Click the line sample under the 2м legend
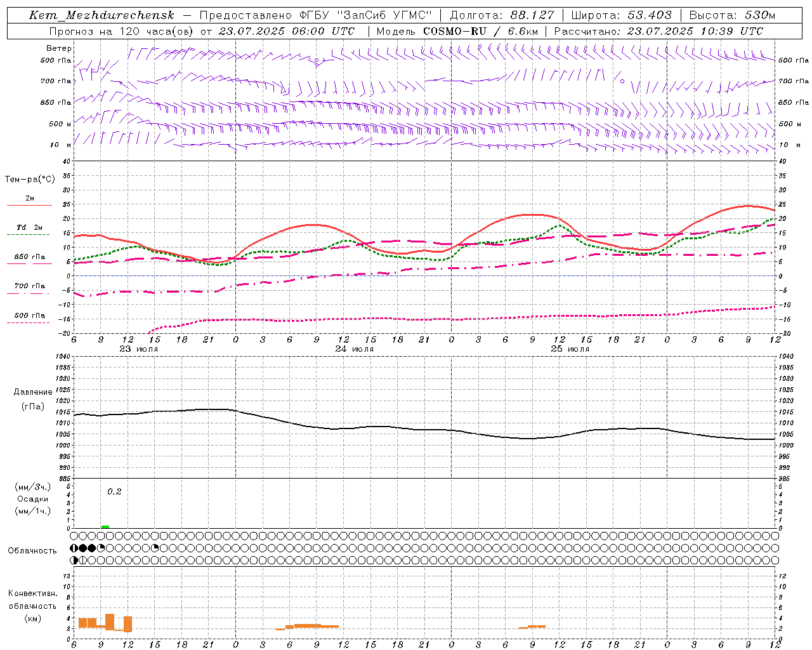The image size is (812, 650). pyautogui.click(x=29, y=206)
